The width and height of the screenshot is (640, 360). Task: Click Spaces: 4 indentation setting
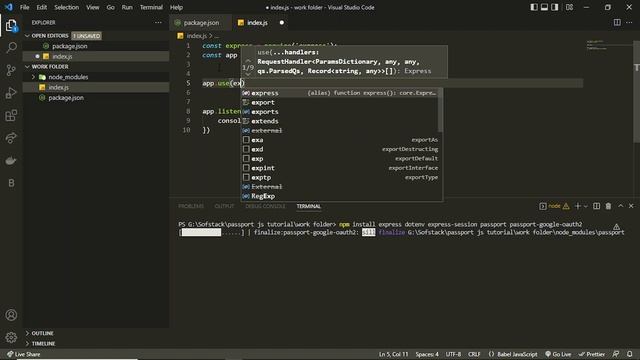click(x=427, y=354)
